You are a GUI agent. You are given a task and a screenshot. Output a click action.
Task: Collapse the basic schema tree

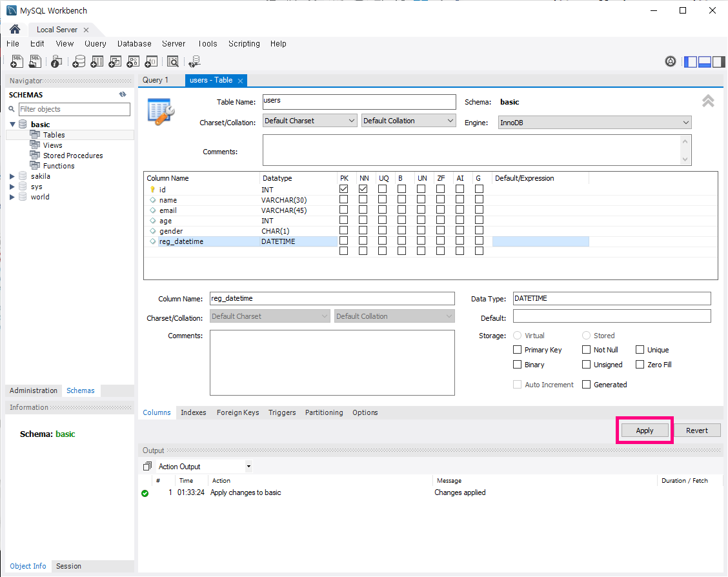[12, 125]
